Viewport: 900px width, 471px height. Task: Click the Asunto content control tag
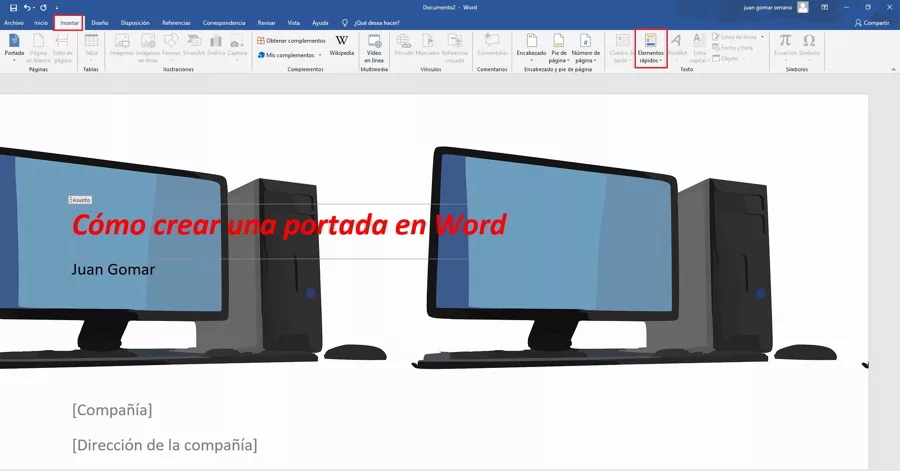80,200
